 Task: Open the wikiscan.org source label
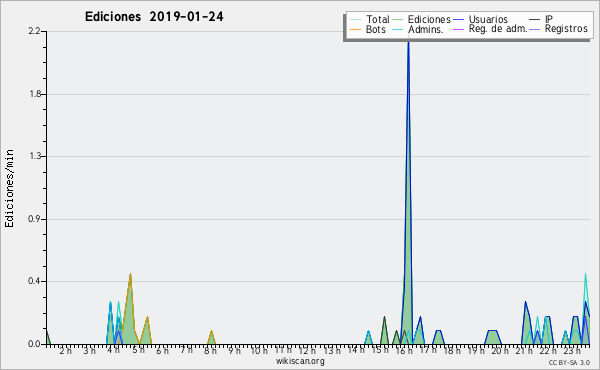(300, 361)
